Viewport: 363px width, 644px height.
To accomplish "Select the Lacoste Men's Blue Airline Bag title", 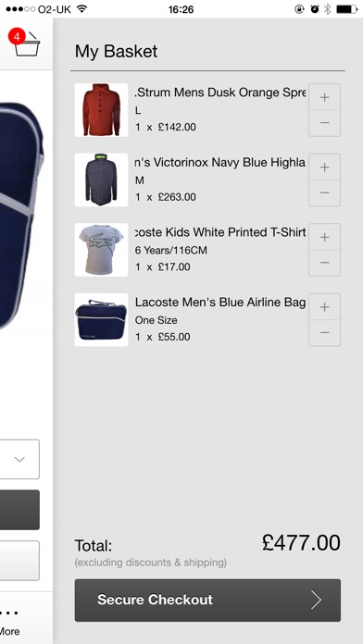I will (x=220, y=303).
